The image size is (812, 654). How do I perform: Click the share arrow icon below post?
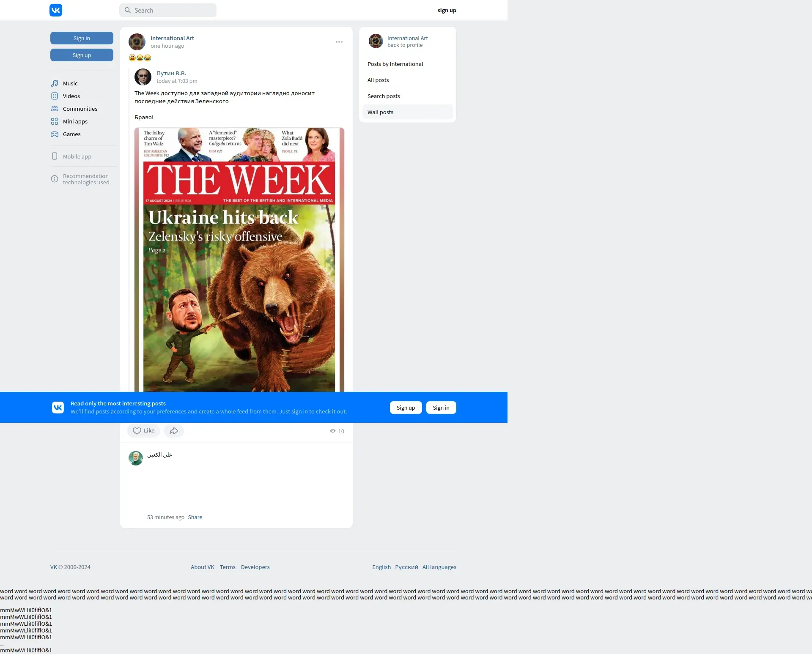(x=174, y=431)
